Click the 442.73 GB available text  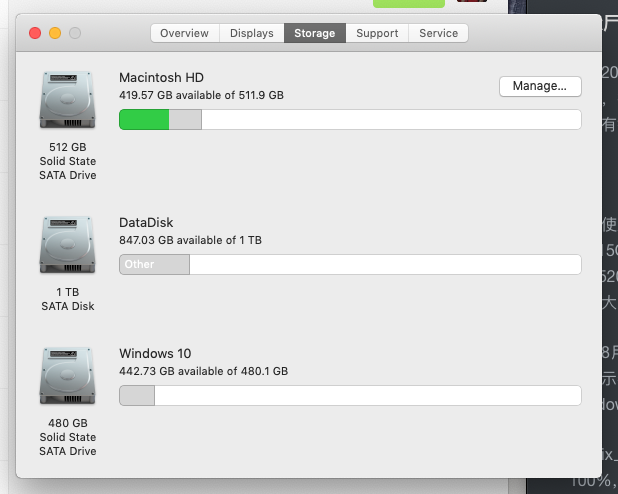[203, 371]
